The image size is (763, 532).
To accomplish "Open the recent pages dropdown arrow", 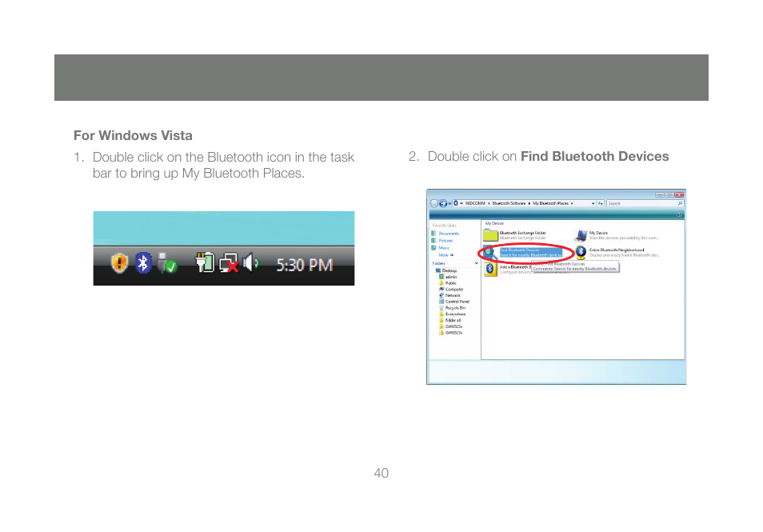I will coord(449,203).
